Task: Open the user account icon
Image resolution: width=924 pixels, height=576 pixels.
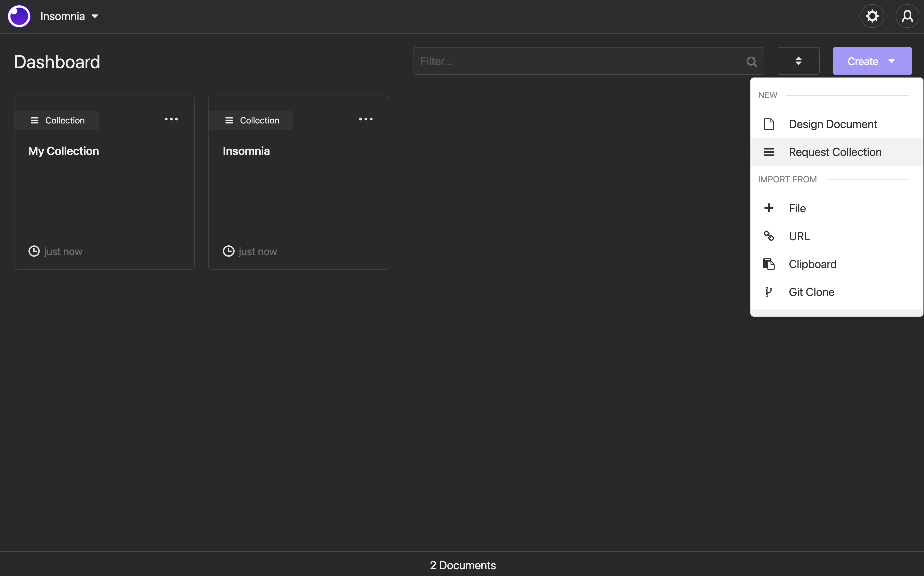Action: pyautogui.click(x=907, y=16)
